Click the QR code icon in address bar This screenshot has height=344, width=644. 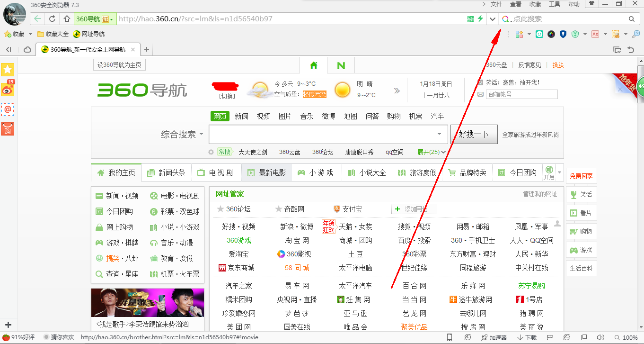tap(470, 19)
